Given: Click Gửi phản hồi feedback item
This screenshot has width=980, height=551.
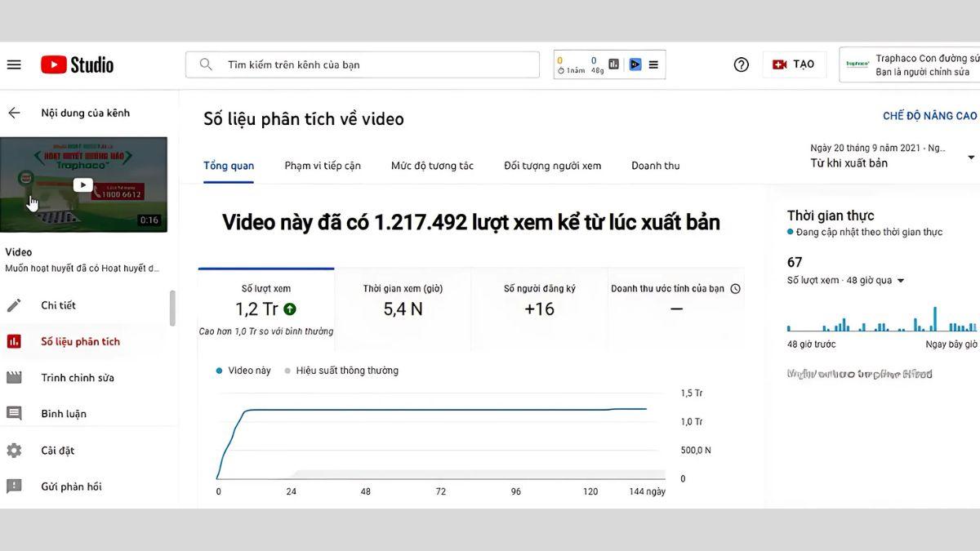Looking at the screenshot, I should coord(71,487).
